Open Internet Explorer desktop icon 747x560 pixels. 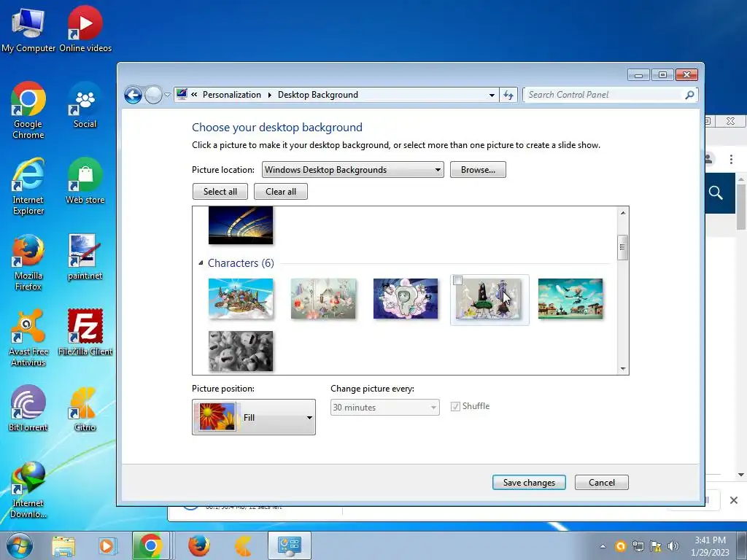(28, 187)
